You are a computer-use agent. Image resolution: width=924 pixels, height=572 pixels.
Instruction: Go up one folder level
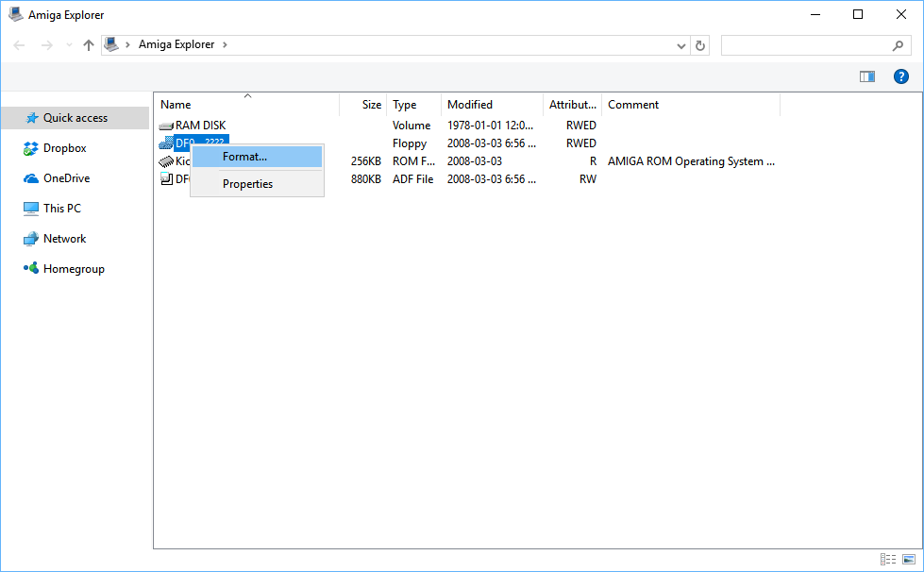click(x=89, y=45)
